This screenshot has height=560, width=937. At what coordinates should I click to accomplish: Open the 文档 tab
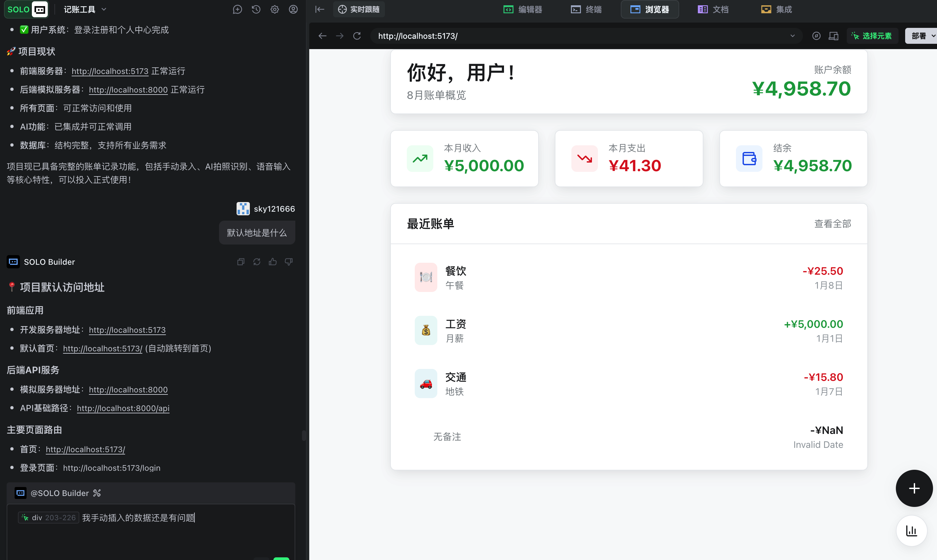713,9
